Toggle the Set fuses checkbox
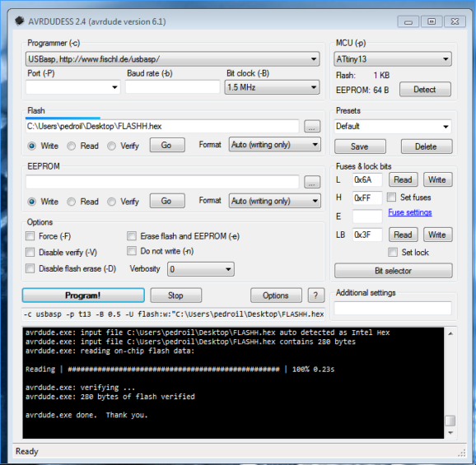This screenshot has width=476, height=465. click(x=391, y=198)
